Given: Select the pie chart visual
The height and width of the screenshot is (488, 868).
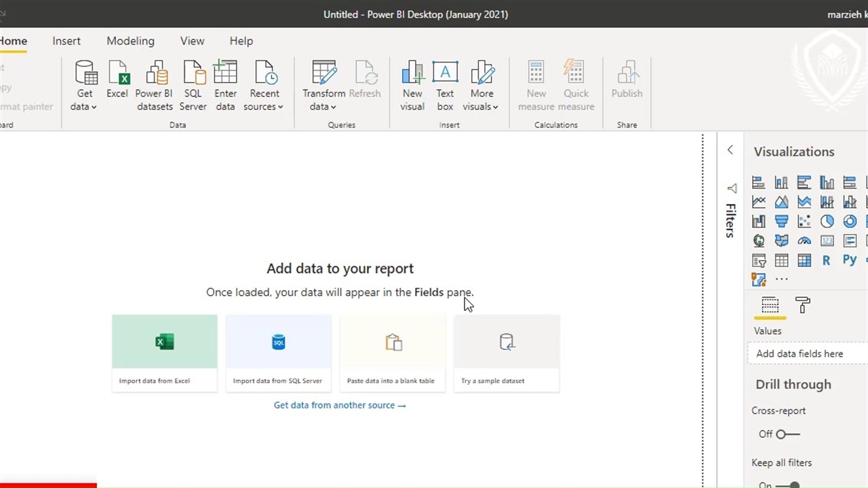Looking at the screenshot, I should [827, 222].
